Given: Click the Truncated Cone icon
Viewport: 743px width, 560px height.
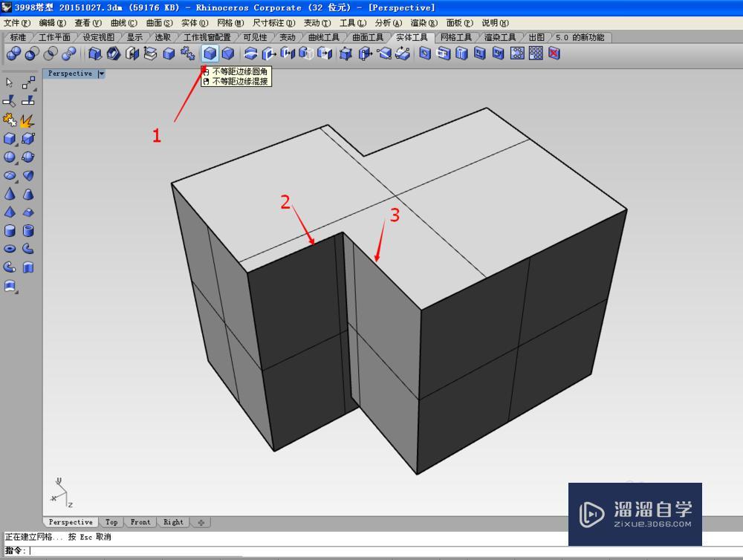Looking at the screenshot, I should [x=28, y=194].
